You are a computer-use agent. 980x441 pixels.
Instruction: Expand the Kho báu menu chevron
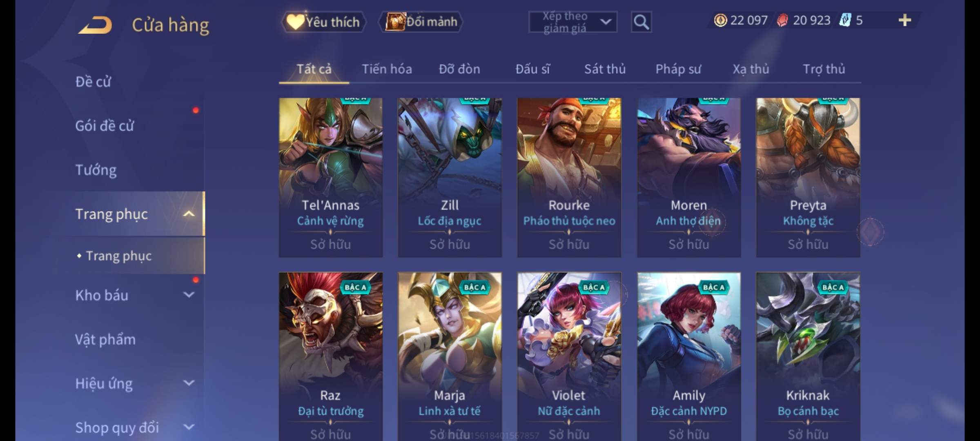click(x=189, y=295)
